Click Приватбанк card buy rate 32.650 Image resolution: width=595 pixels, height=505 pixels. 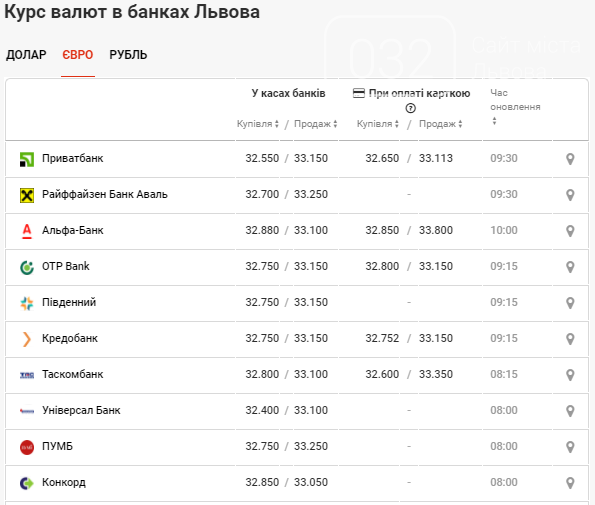click(x=382, y=158)
